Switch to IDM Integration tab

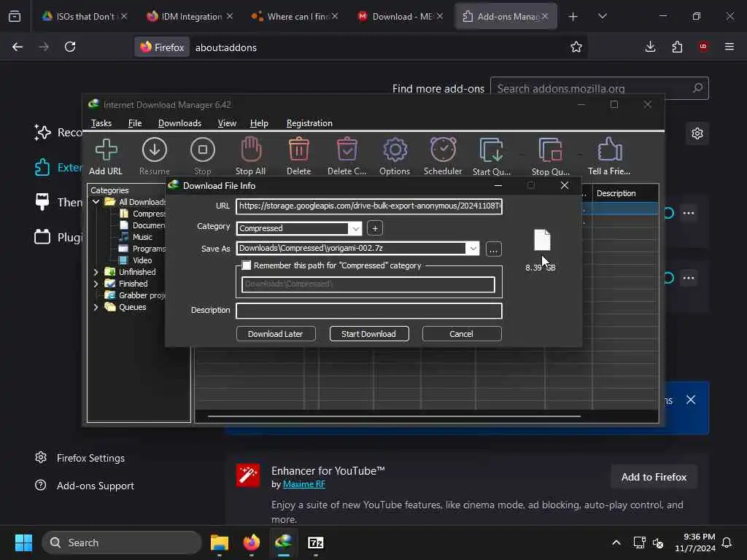[190, 17]
